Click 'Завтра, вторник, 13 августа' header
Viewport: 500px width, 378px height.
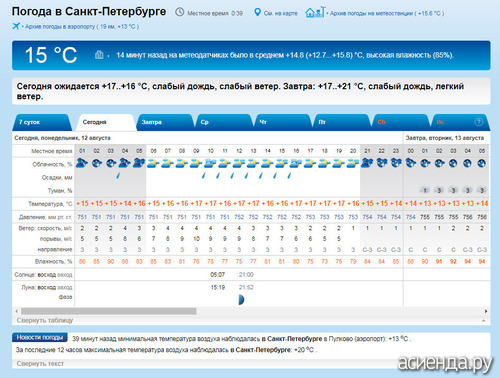pyautogui.click(x=445, y=138)
